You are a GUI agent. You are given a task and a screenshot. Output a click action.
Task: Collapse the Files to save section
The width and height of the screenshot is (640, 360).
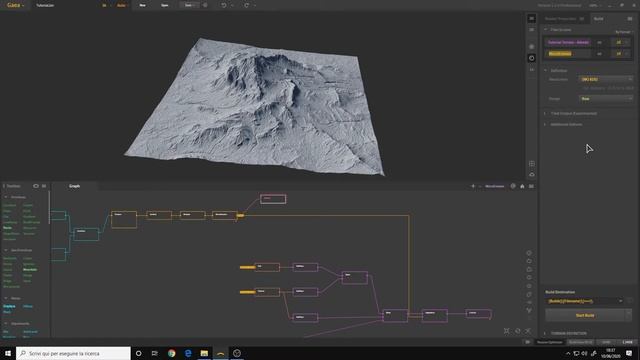tap(546, 30)
